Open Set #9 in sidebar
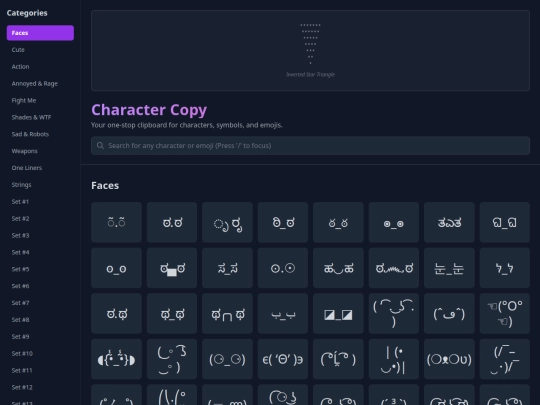The image size is (540, 405). [40, 336]
